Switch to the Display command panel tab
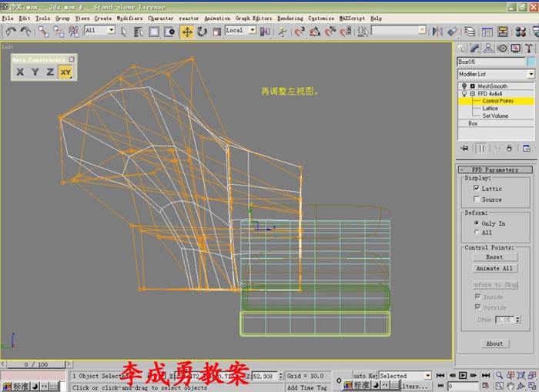The width and height of the screenshot is (539, 392). 515,49
